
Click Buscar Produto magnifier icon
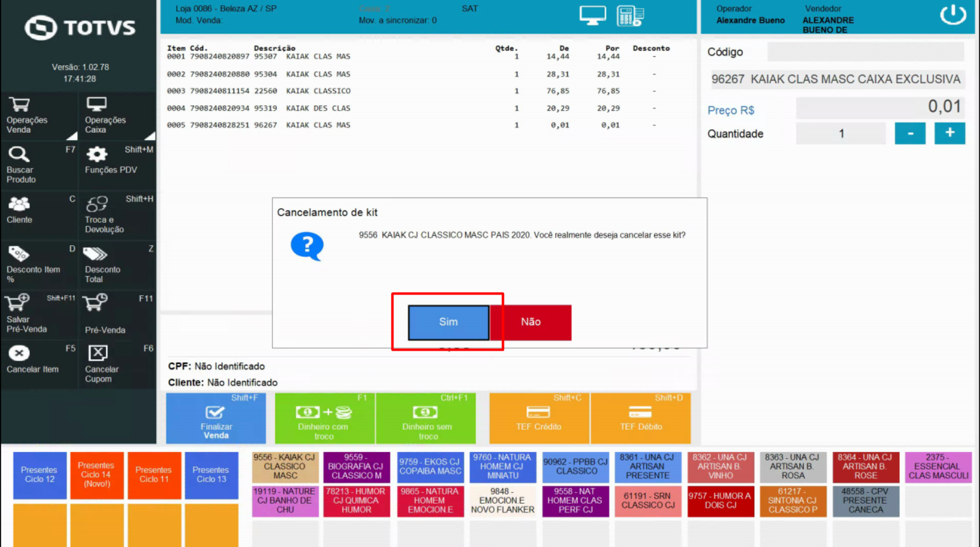19,154
